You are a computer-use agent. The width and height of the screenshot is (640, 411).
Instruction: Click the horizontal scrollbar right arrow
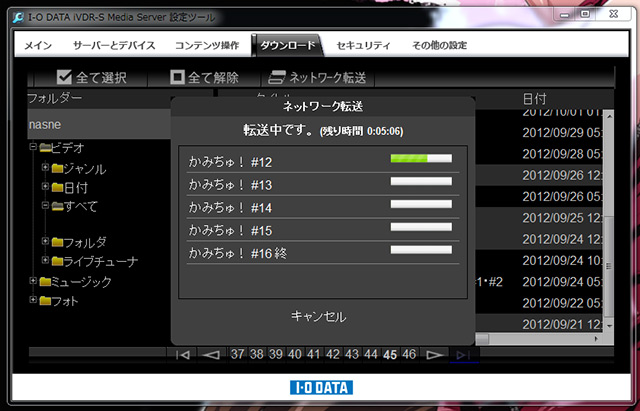596,339
